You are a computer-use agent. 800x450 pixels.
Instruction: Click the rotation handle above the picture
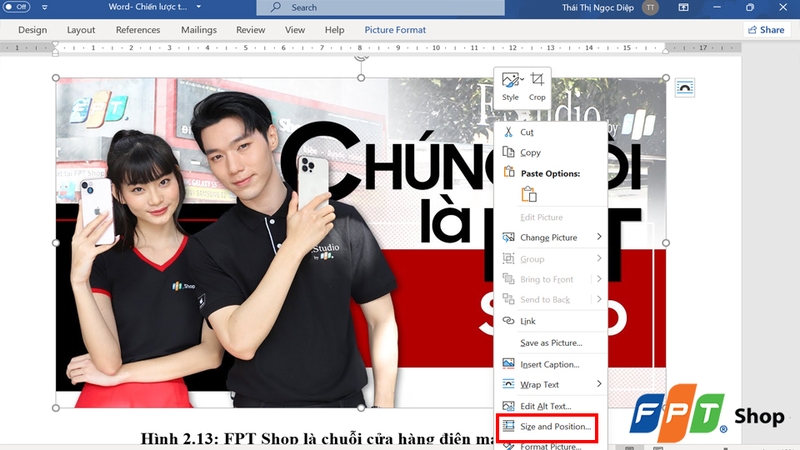pos(361,58)
